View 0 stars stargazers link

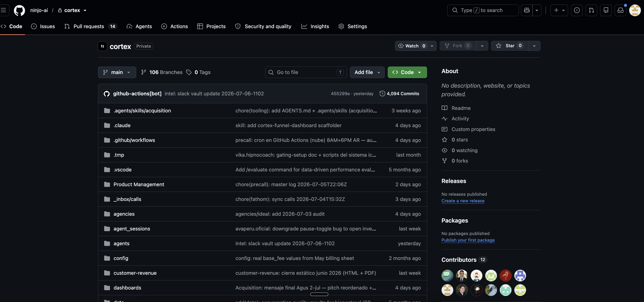(455, 140)
